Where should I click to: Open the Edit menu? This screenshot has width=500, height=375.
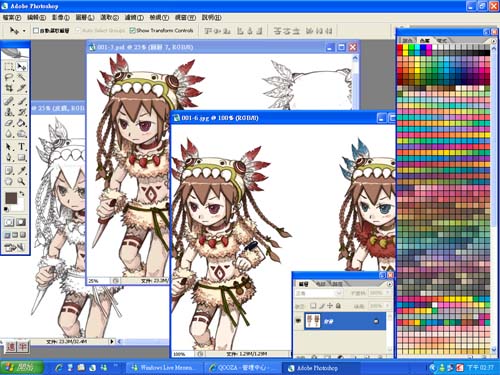point(36,17)
